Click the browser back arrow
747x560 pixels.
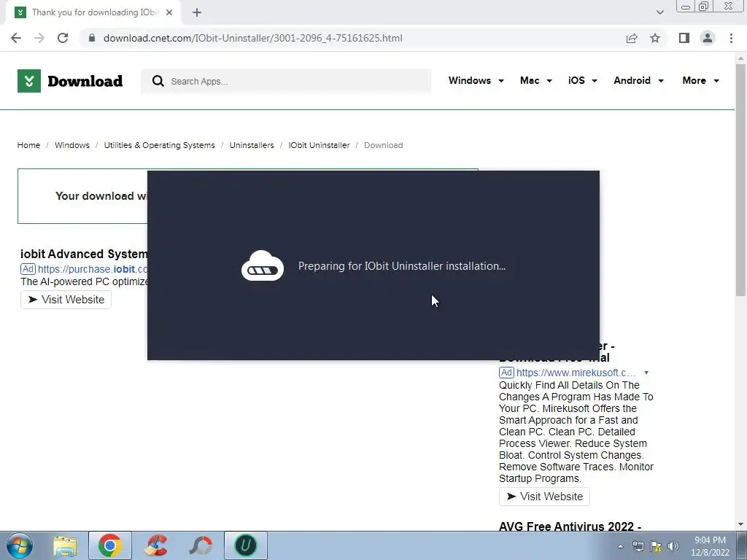tap(16, 38)
